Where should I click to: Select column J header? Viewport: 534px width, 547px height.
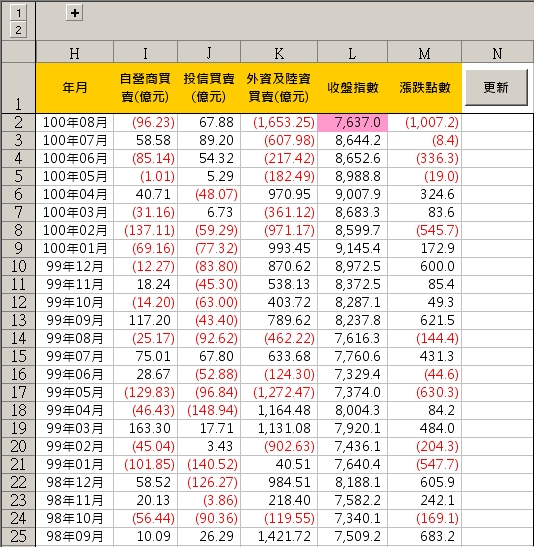coord(209,52)
